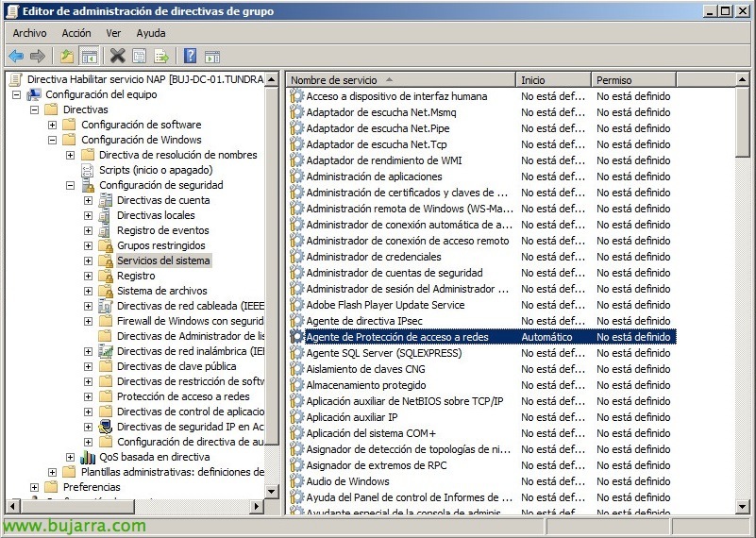Collapse Configuración de Windows node
The height and width of the screenshot is (538, 756).
click(52, 140)
